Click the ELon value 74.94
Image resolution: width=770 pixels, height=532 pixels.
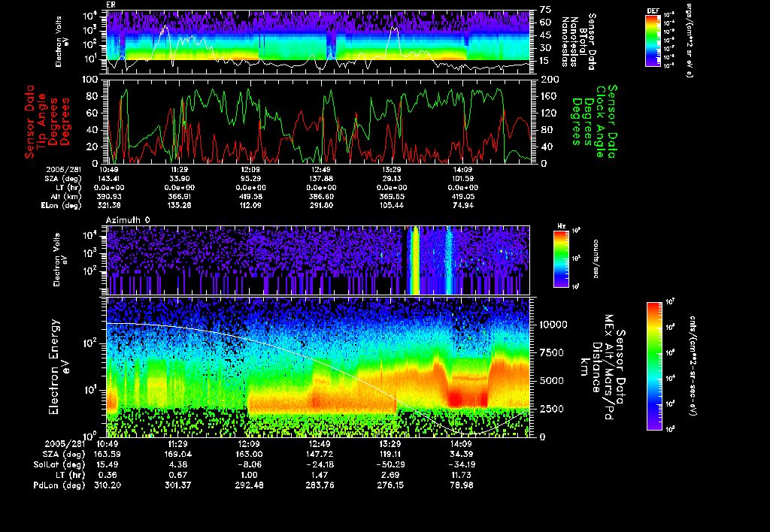point(462,205)
